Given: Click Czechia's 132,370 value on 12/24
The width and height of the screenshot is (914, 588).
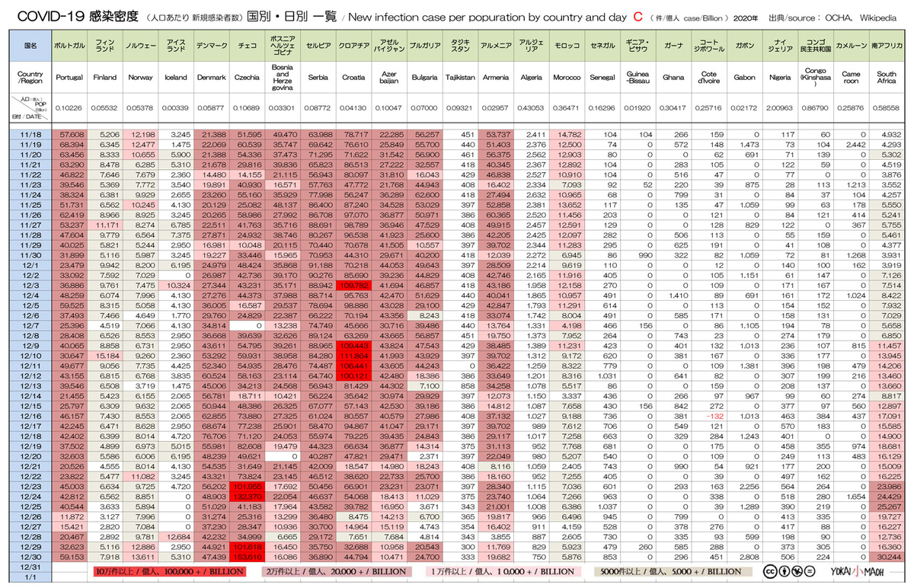Looking at the screenshot, I should tap(247, 495).
